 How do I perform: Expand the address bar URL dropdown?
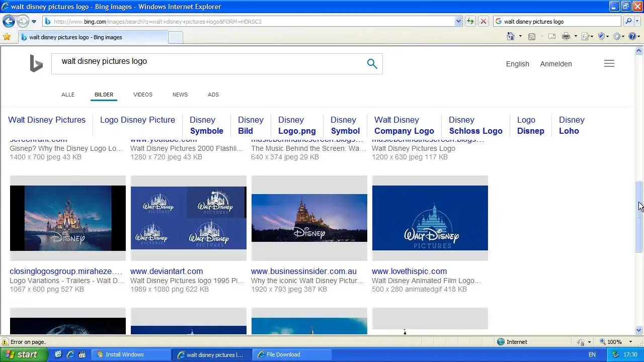[x=458, y=22]
